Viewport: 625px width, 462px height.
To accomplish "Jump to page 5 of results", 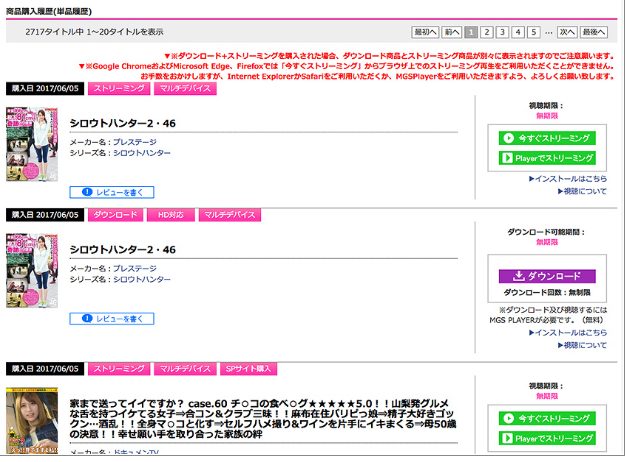I will (x=534, y=32).
